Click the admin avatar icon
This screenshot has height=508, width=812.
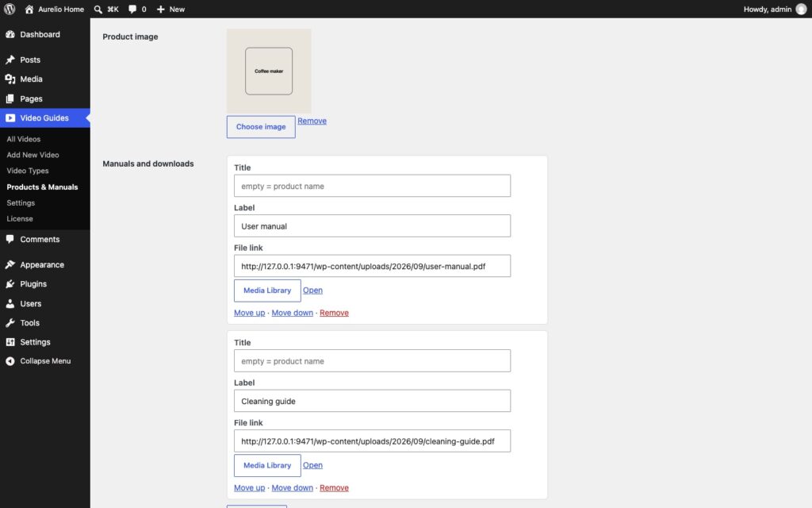(x=801, y=9)
